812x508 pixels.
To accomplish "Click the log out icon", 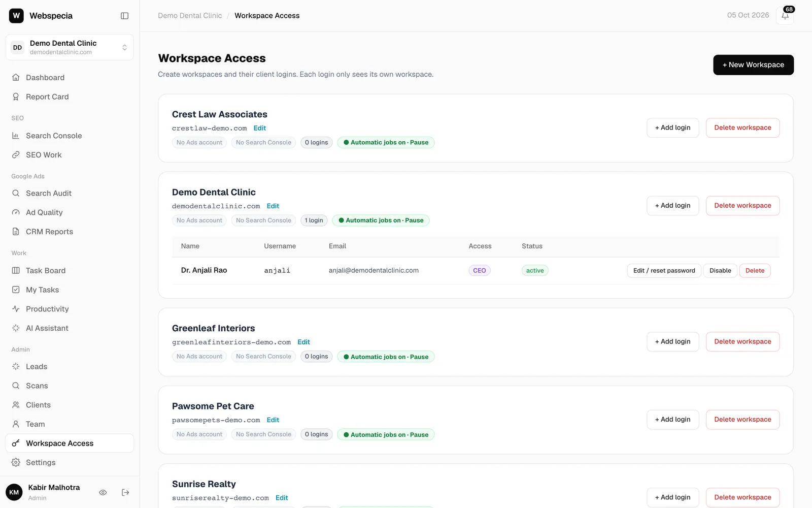I will coord(125,492).
